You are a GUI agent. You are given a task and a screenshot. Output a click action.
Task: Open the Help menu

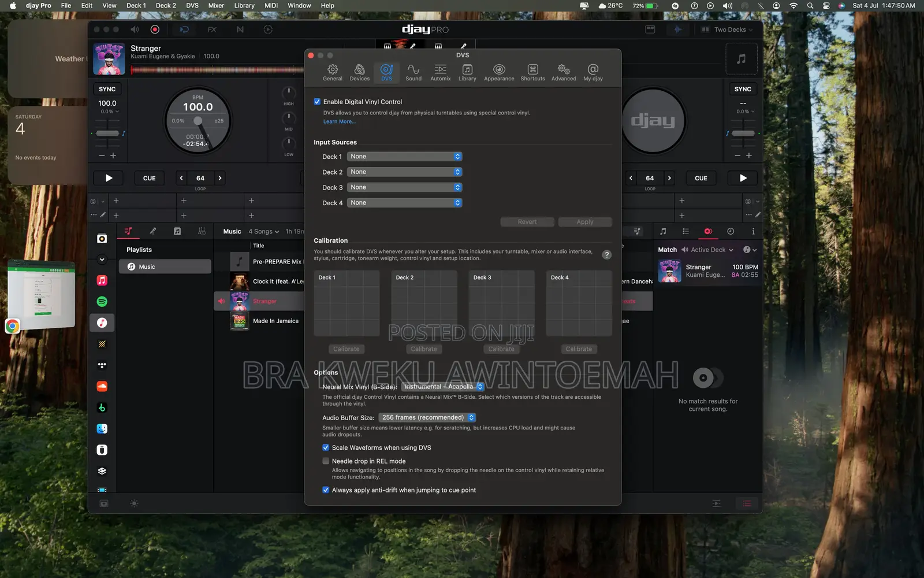[327, 5]
